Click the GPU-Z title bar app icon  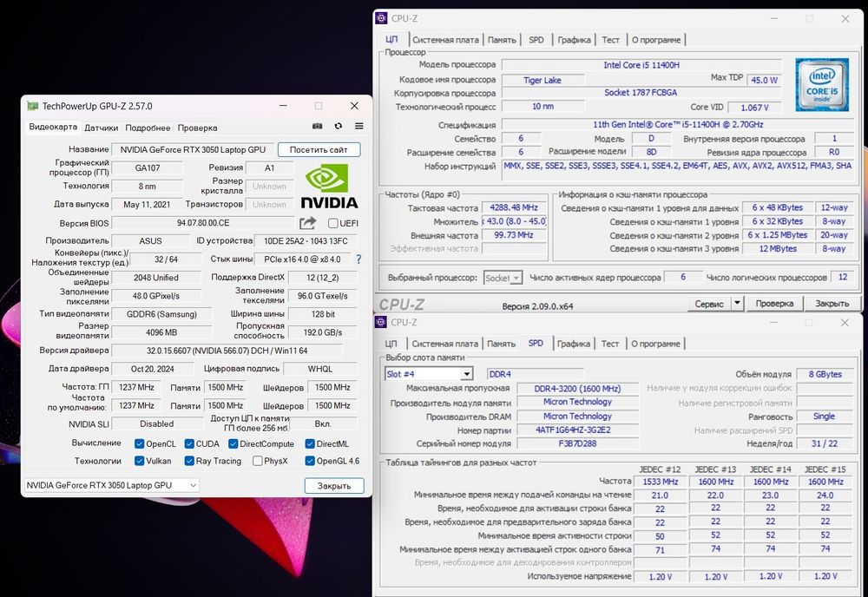(33, 106)
